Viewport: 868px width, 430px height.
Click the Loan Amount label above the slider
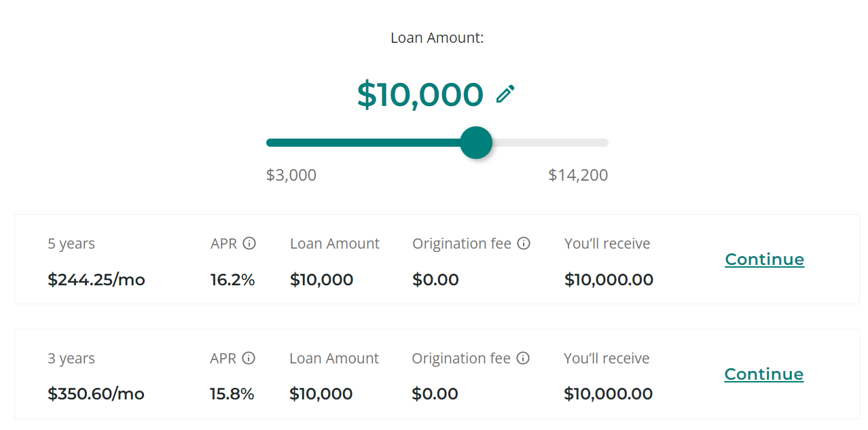coord(437,38)
